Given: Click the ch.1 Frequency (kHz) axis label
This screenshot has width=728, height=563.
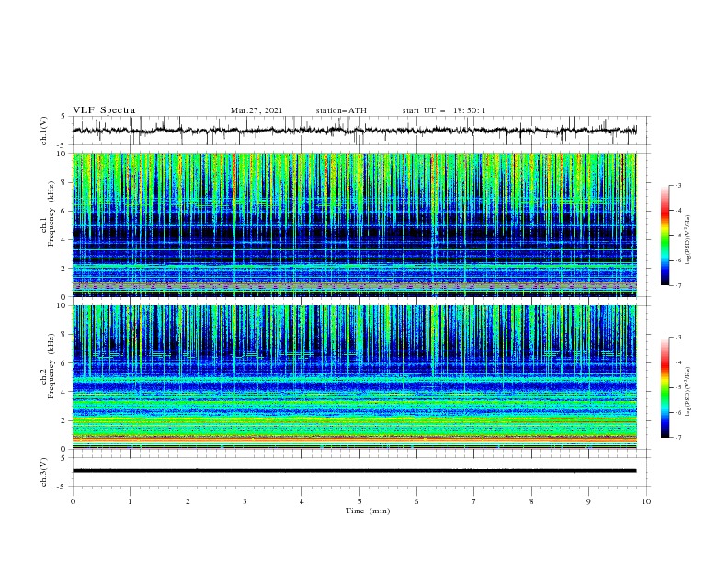Looking at the screenshot, I should click(49, 213).
